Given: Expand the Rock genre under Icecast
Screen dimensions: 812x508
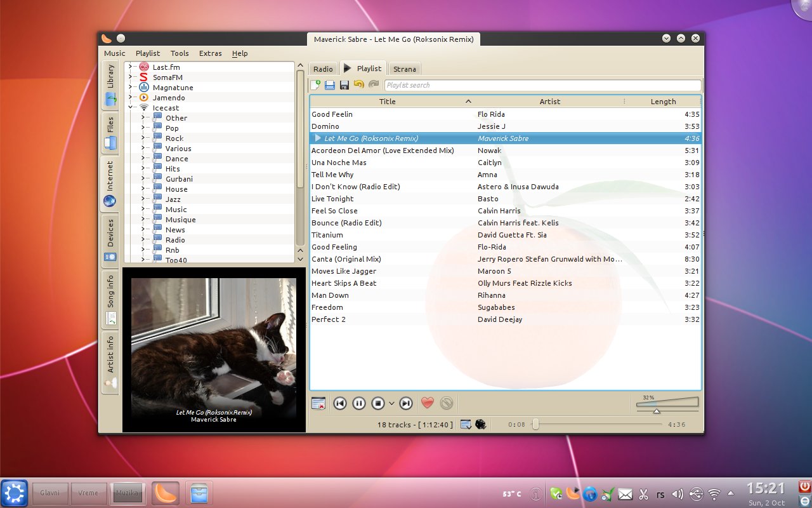Looking at the screenshot, I should pos(143,138).
